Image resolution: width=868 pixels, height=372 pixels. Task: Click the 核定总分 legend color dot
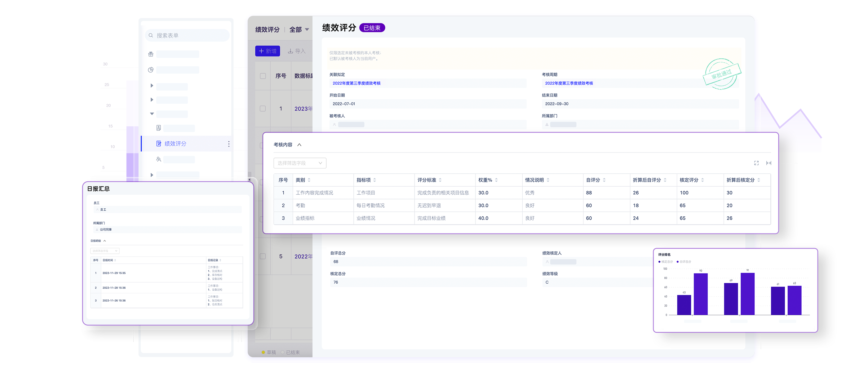(659, 262)
